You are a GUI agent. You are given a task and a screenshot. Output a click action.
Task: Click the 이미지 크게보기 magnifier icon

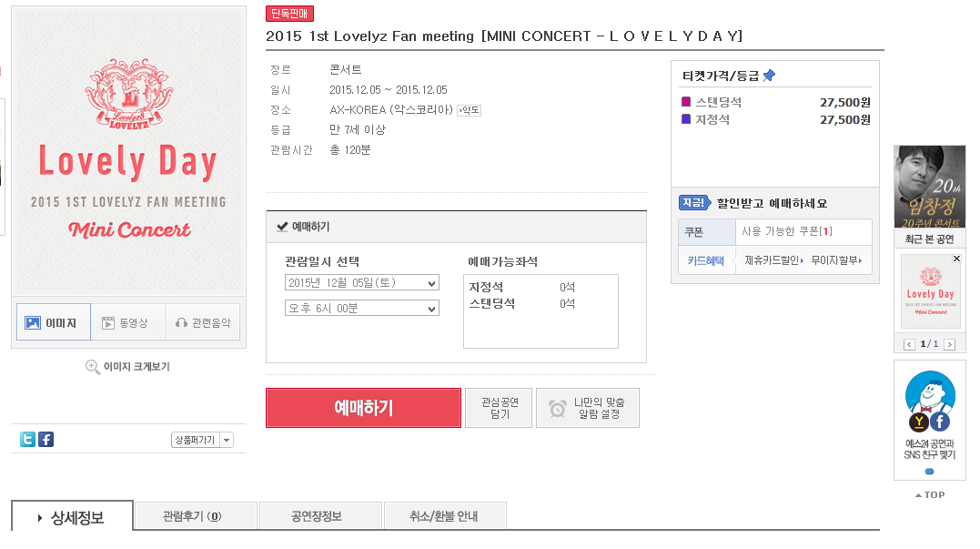(92, 368)
